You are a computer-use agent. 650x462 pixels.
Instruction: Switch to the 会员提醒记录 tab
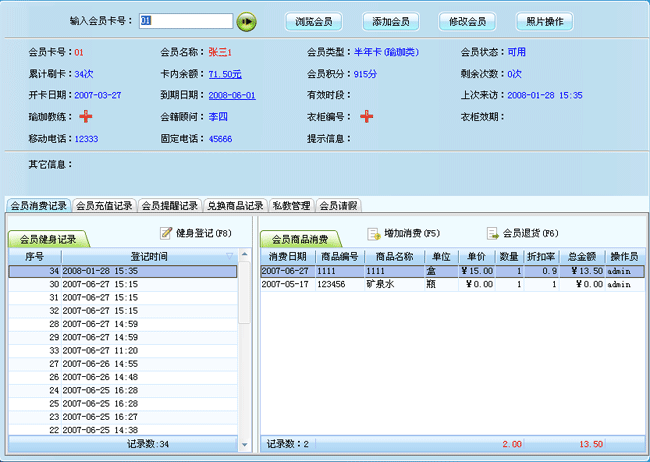pyautogui.click(x=170, y=206)
